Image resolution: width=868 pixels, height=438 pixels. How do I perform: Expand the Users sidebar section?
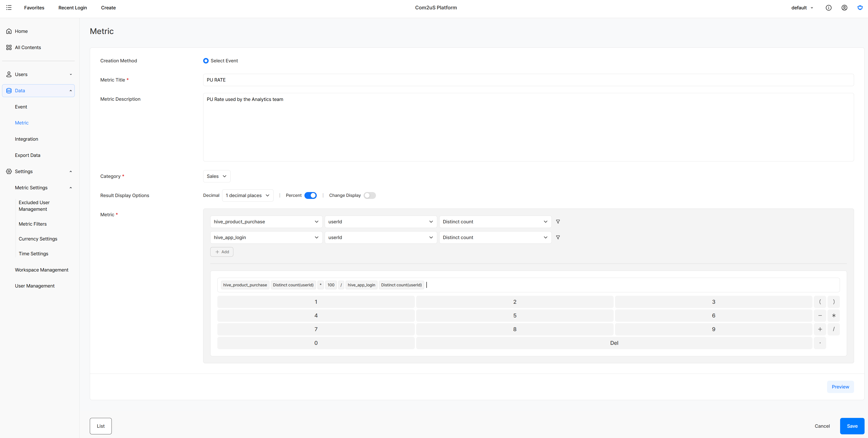pyautogui.click(x=38, y=74)
